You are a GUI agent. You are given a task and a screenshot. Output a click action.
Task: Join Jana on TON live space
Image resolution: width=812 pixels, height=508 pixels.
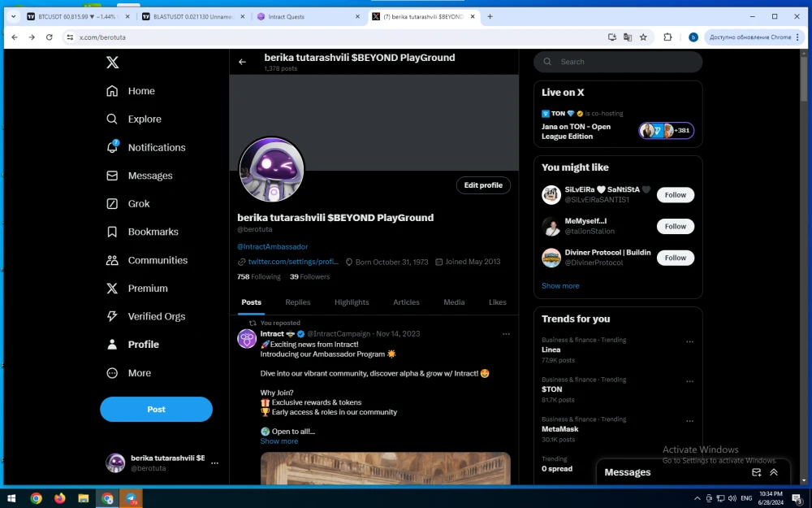pos(618,125)
